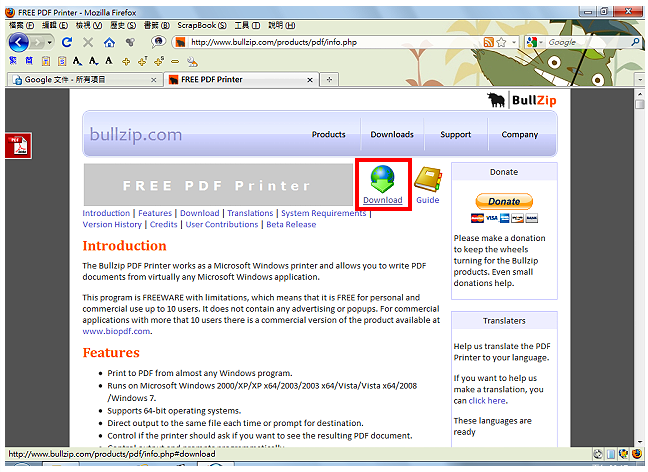Open the 歷史 (S) menu
The height and width of the screenshot is (472, 648).
pyautogui.click(x=123, y=25)
